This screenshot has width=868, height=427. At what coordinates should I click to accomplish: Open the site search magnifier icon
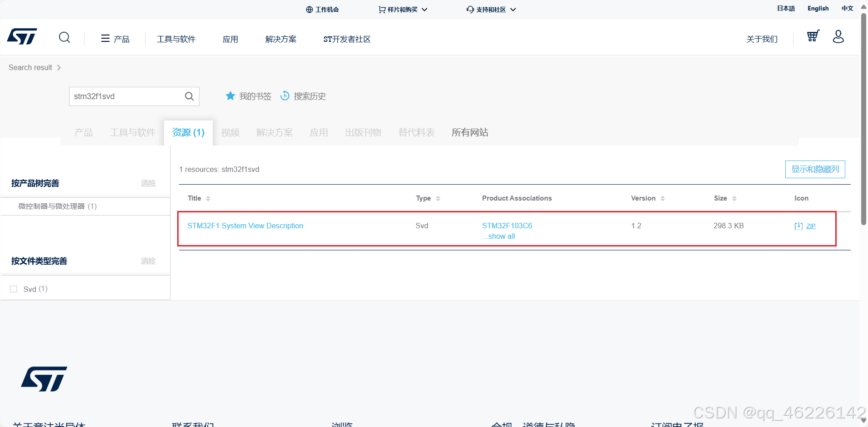(65, 37)
